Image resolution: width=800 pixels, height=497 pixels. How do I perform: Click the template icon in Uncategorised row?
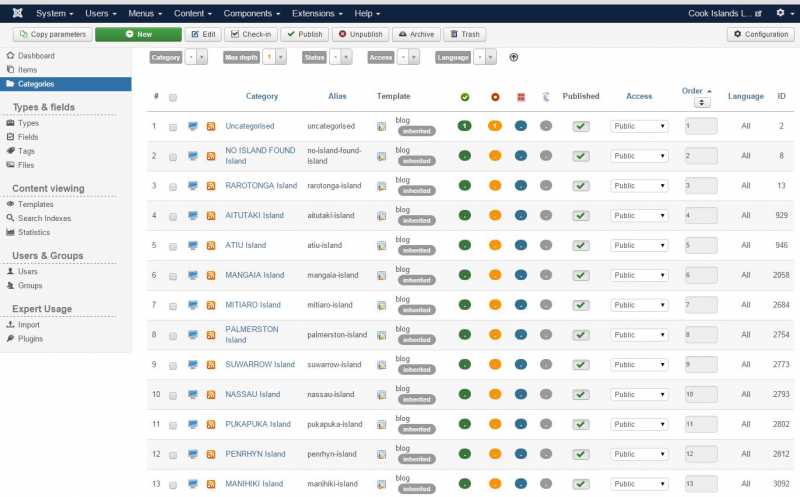[x=381, y=127]
